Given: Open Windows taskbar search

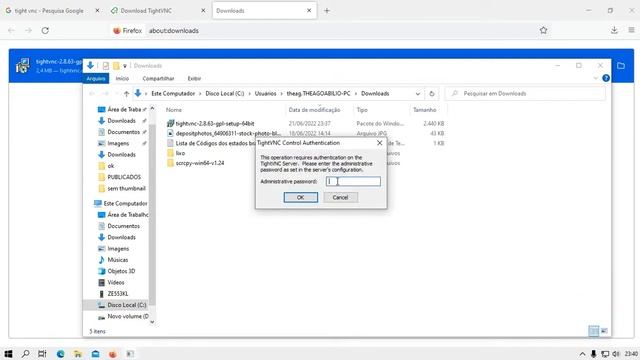Looking at the screenshot, I should (x=25, y=354).
